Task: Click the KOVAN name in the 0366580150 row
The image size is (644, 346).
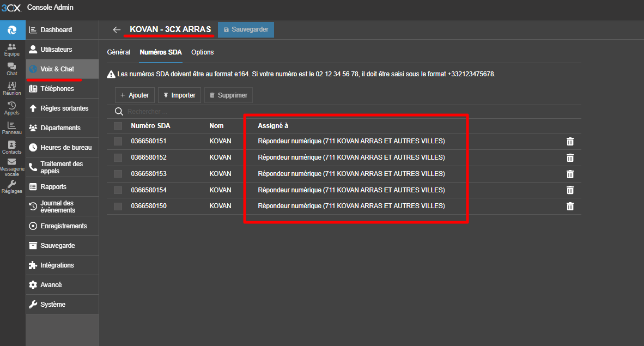Action: click(220, 206)
